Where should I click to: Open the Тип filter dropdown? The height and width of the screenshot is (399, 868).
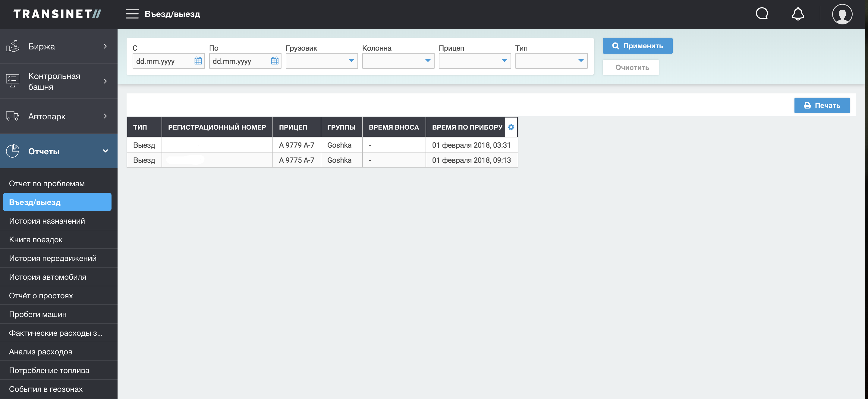(x=551, y=61)
